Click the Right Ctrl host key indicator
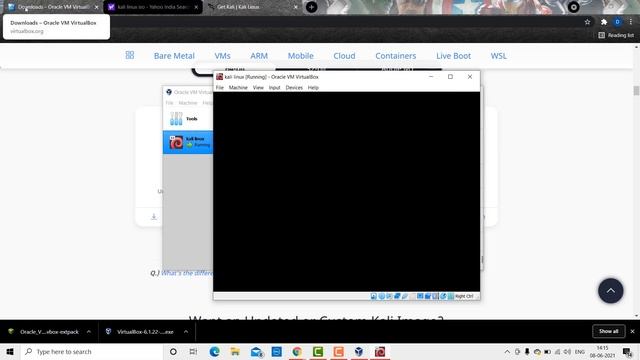This screenshot has height=360, width=640. 464,296
